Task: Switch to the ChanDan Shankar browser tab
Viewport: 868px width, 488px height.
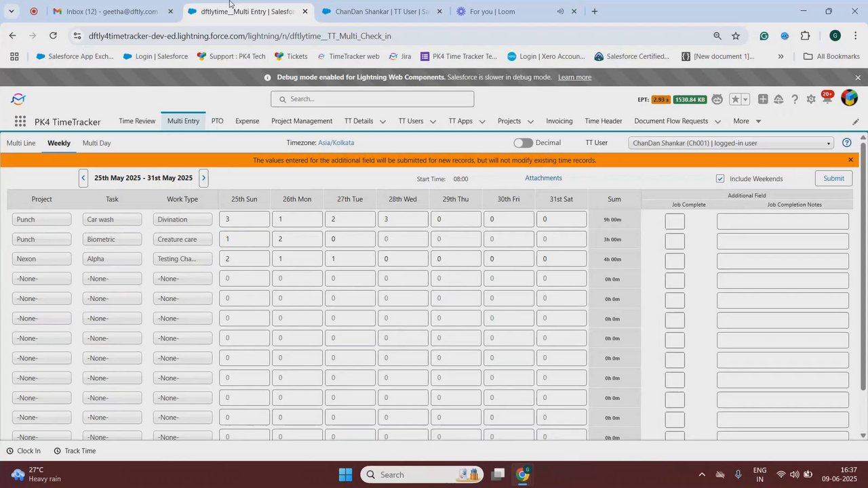Action: 382,12
